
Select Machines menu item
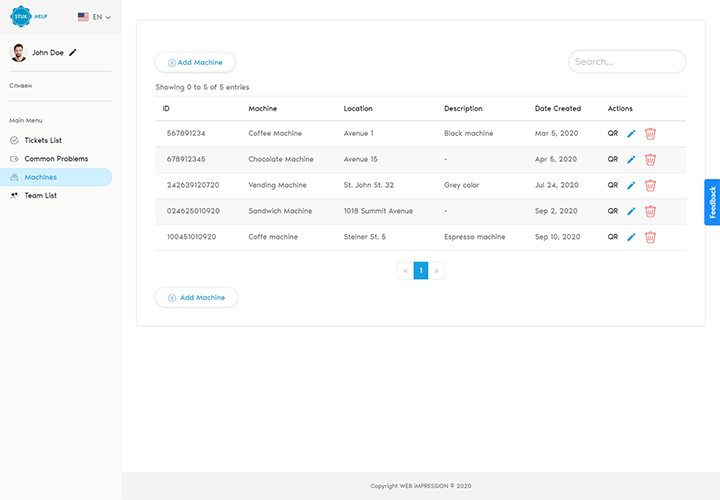coord(56,177)
